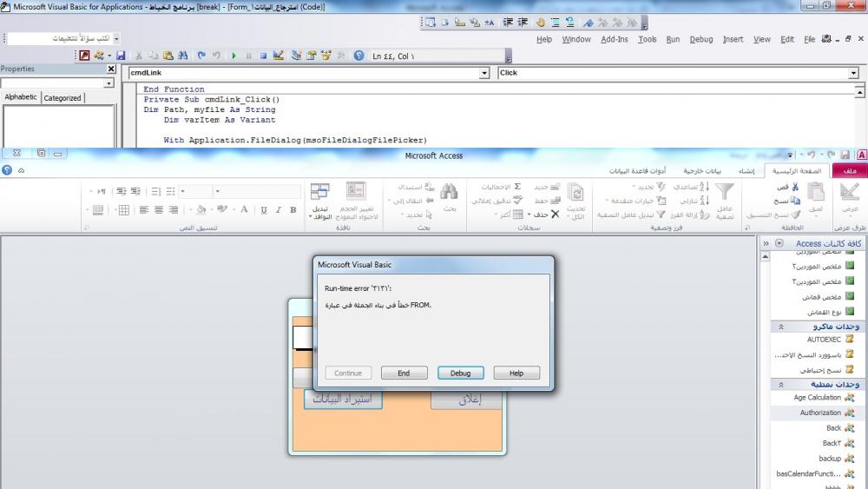The image size is (868, 489).
Task: Open the font size dropdown in ribbon
Action: 182,192
